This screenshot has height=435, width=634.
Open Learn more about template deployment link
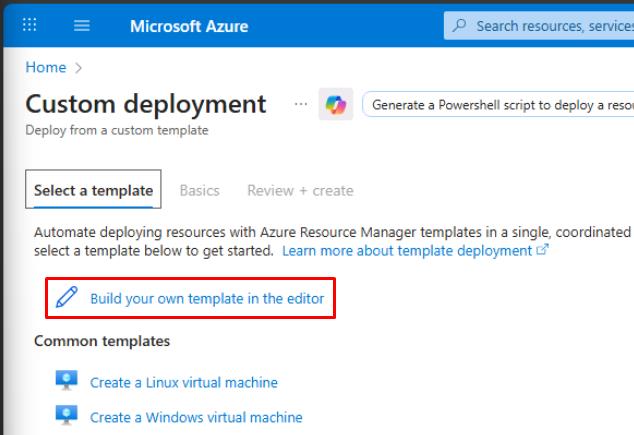point(407,250)
